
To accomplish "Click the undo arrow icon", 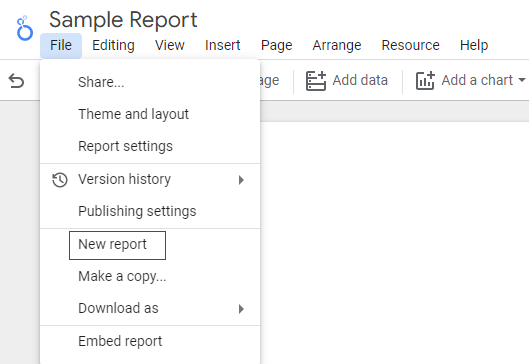I will pyautogui.click(x=16, y=81).
